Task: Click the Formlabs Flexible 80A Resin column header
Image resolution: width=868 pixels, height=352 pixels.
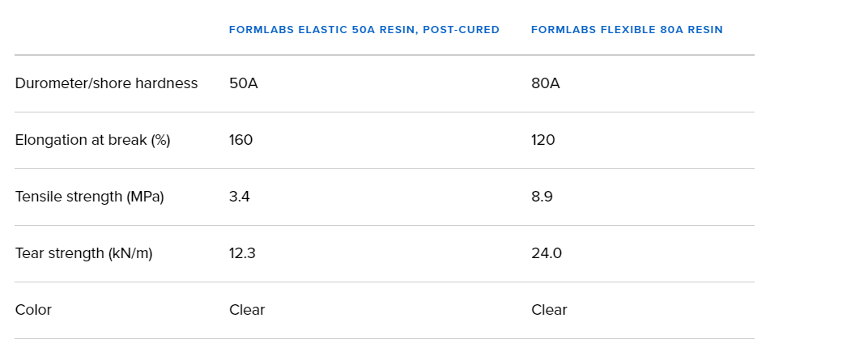Action: (x=627, y=30)
